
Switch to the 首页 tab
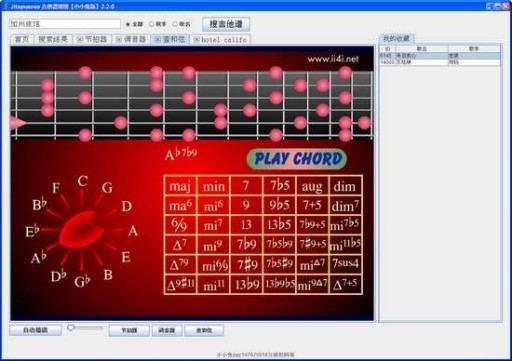click(22, 39)
